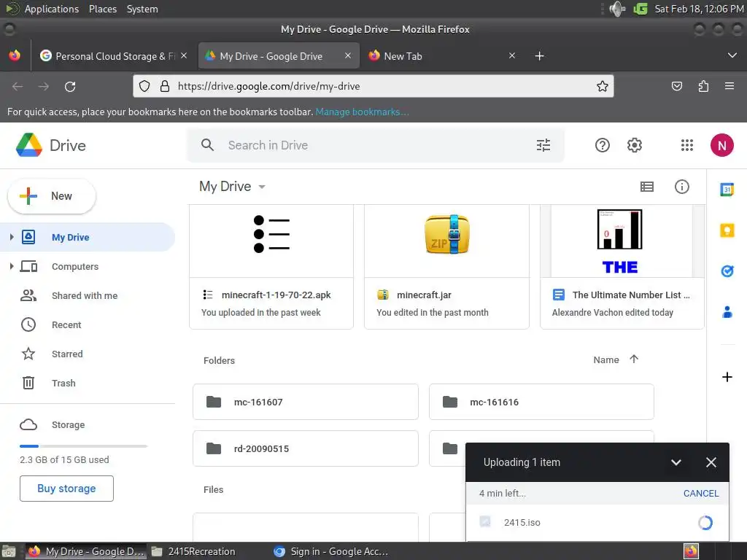Open the Settings gear icon
The width and height of the screenshot is (747, 560).
634,145
